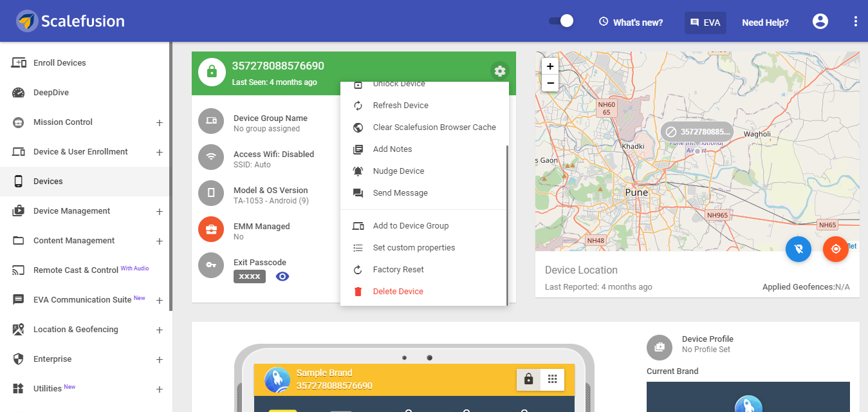868x412 pixels.
Task: Click the Device Group Name icon
Action: pos(211,121)
